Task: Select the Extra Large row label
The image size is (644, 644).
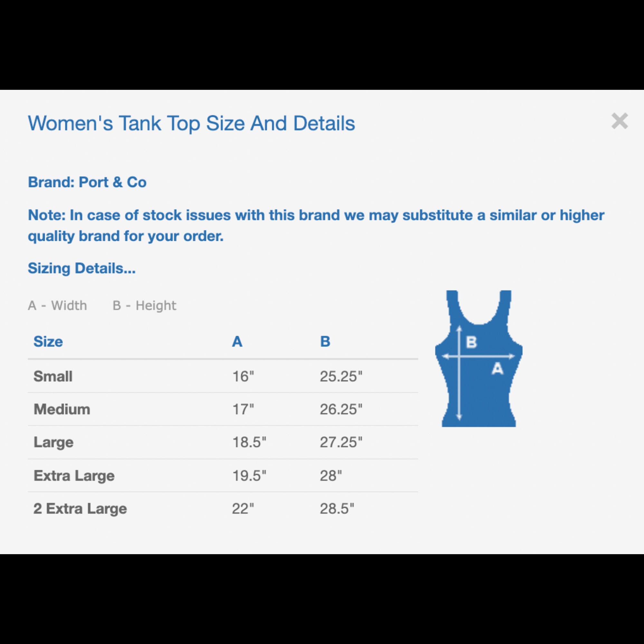Action: (74, 476)
